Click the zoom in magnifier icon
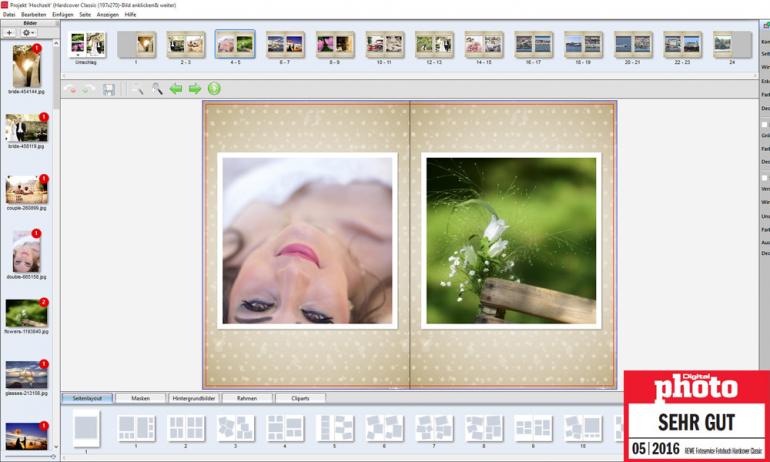Image resolution: width=770 pixels, height=462 pixels. [x=157, y=89]
